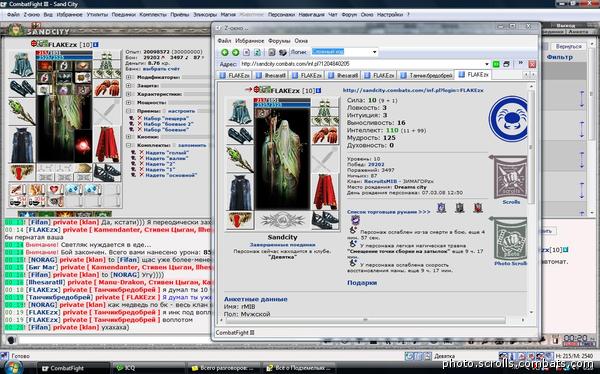The width and height of the screenshot is (600, 374).
Task: Expand the Характеристики section
Action: 129,94
